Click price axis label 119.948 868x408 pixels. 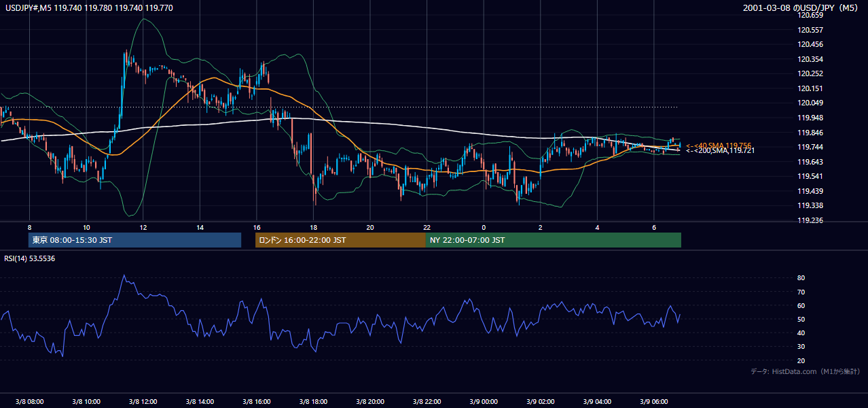pyautogui.click(x=811, y=118)
